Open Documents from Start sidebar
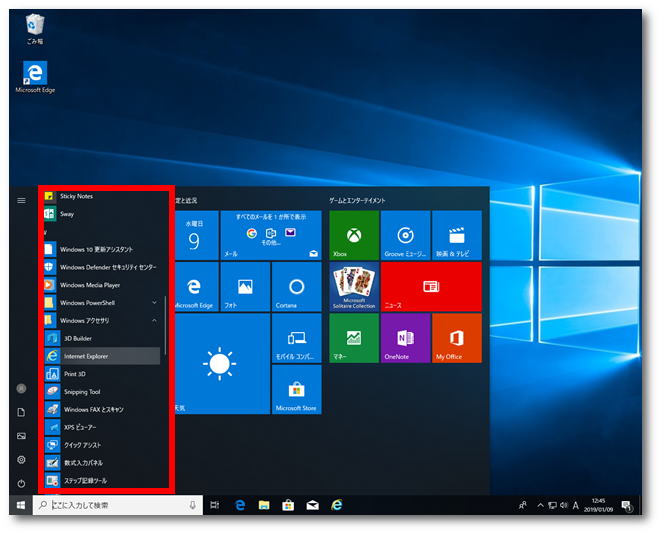This screenshot has height=534, width=661. (x=21, y=412)
